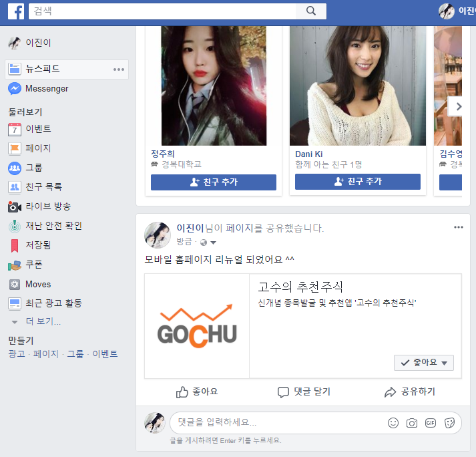
Task: Expand 더 보기 in sidebar
Action: tap(43, 321)
